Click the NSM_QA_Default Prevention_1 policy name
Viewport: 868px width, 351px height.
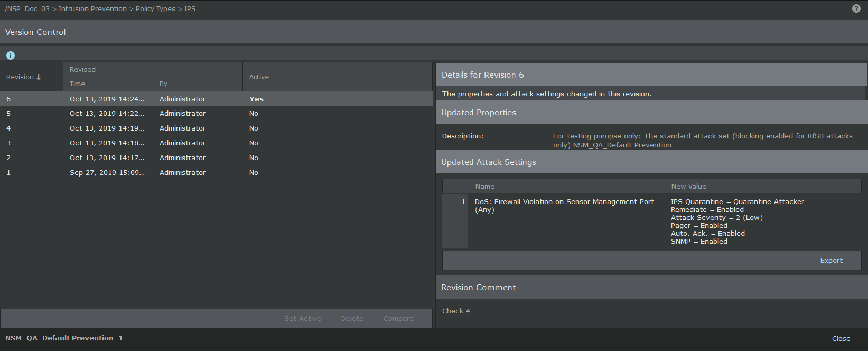point(64,338)
